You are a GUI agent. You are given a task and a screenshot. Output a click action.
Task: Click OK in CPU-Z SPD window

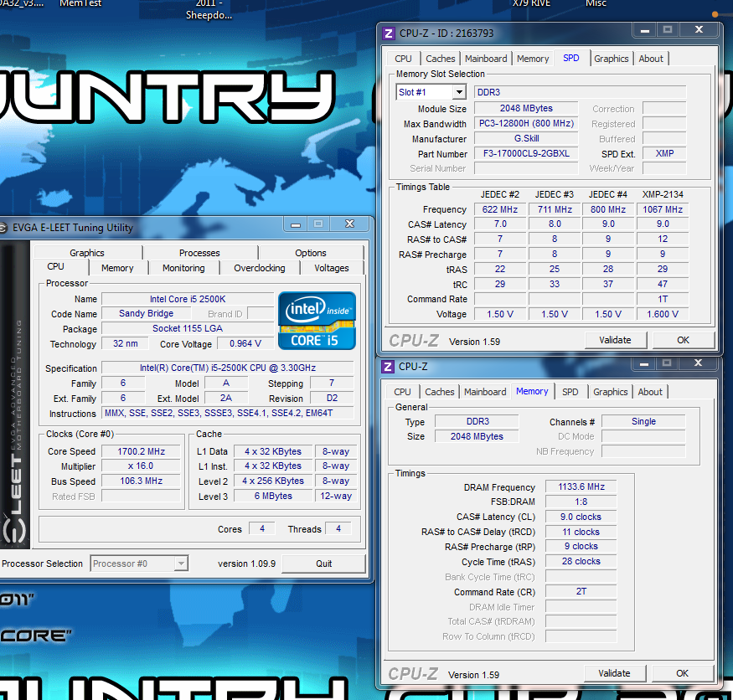click(683, 340)
